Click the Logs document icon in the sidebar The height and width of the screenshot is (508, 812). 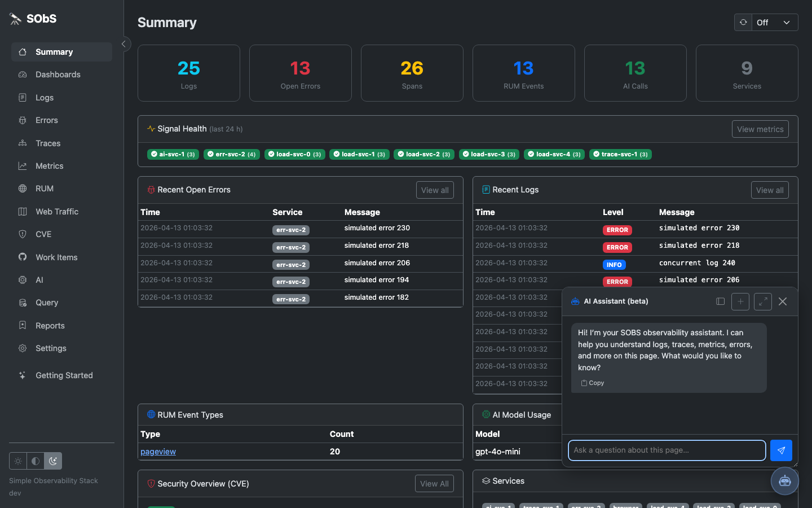(23, 98)
